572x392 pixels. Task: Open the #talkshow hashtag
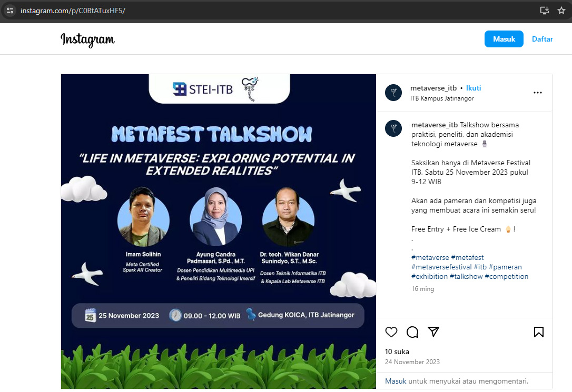(466, 277)
